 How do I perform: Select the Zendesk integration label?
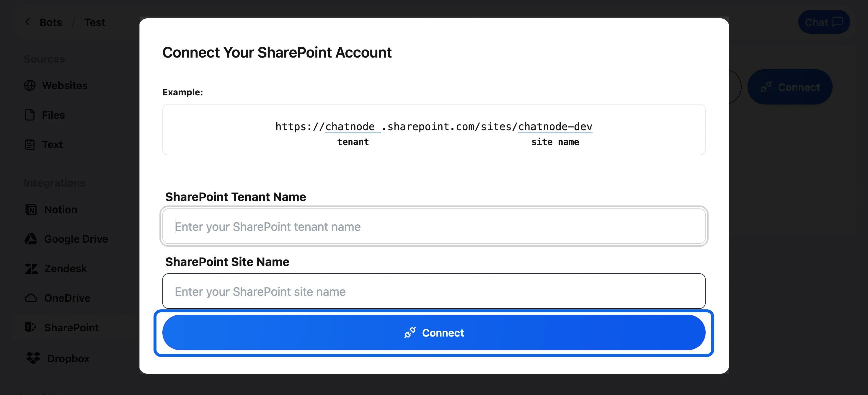tap(66, 269)
